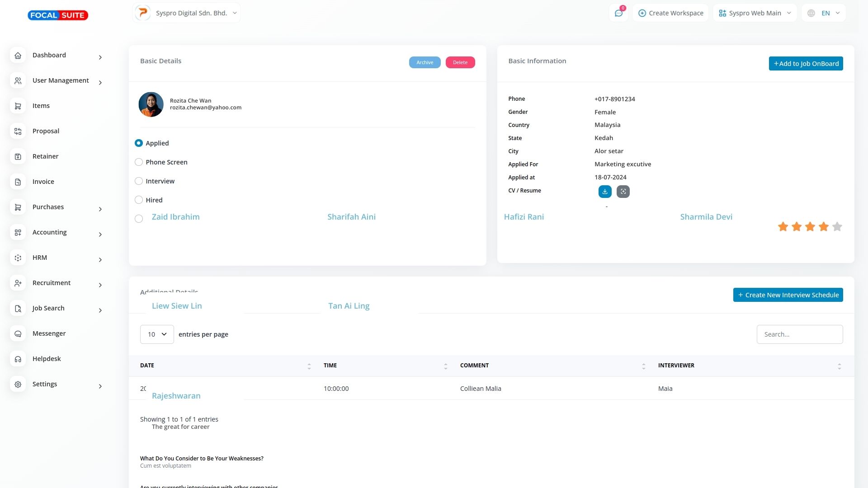Click Create New Interview Schedule button

pos(788,295)
